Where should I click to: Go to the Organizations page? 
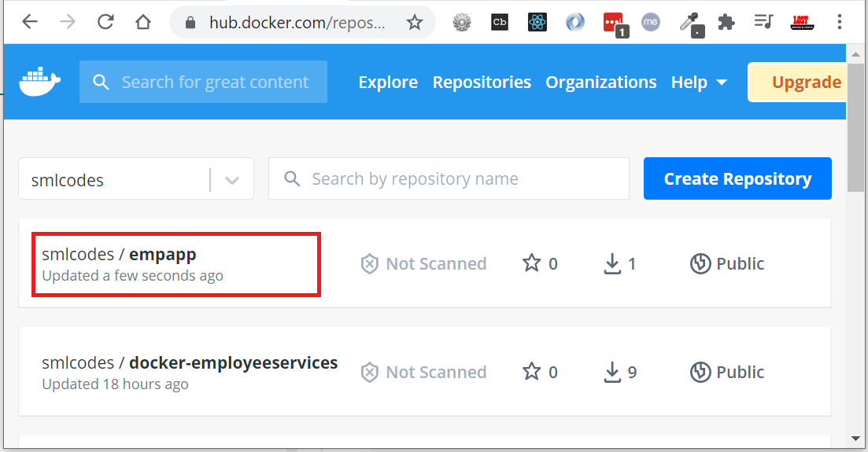click(x=601, y=83)
